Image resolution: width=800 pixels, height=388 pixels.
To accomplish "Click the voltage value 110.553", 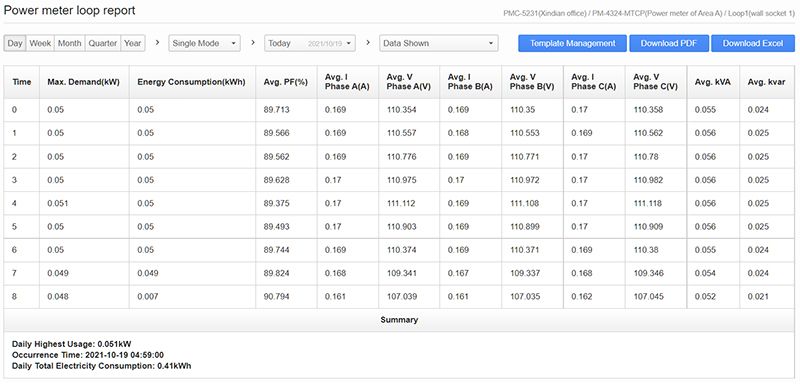I will click(524, 133).
